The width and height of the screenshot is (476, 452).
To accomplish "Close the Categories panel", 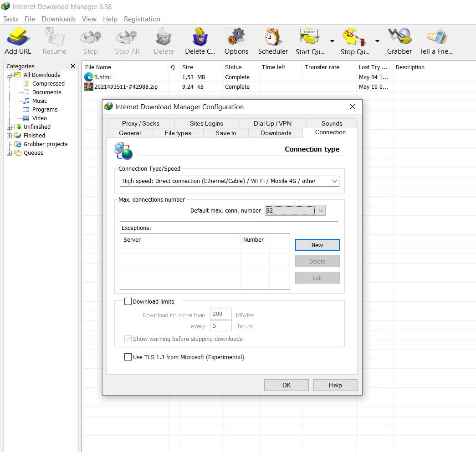I will click(73, 66).
